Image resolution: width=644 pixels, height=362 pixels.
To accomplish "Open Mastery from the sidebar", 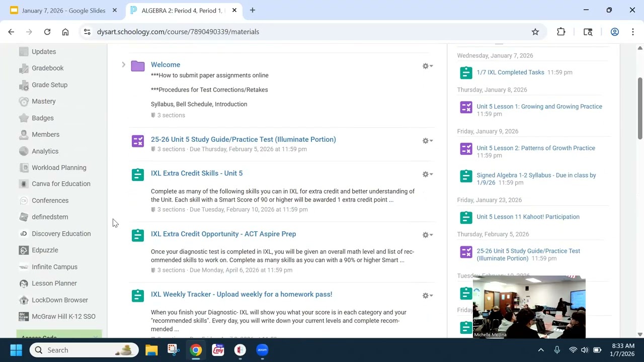I will [44, 101].
